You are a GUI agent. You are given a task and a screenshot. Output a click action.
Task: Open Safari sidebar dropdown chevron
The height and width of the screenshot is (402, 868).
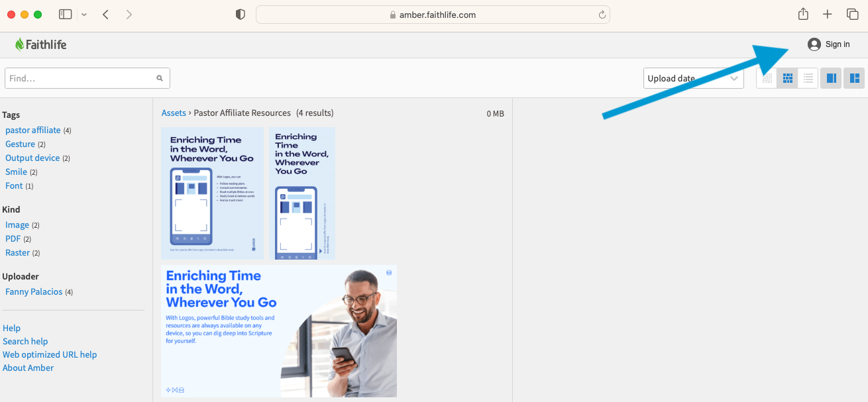coord(83,15)
